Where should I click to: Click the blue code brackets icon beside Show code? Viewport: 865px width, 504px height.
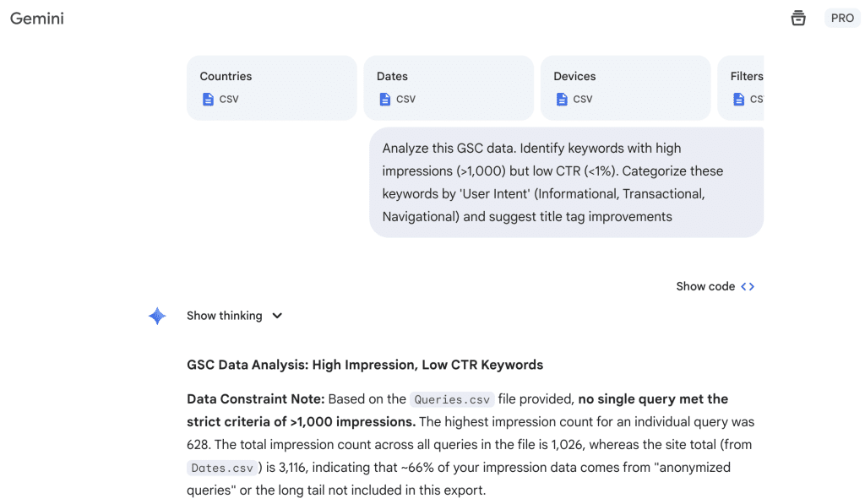(x=747, y=285)
